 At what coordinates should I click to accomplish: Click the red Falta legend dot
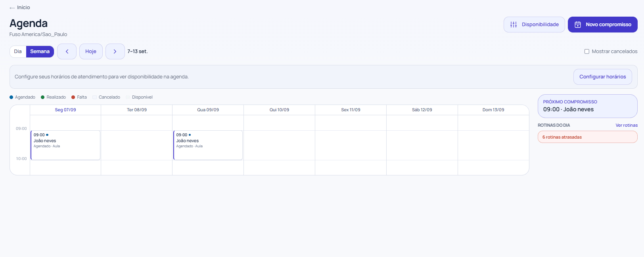pyautogui.click(x=73, y=97)
